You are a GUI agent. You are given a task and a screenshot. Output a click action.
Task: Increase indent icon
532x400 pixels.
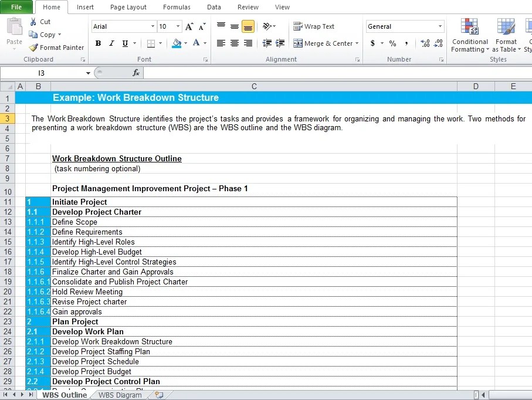coord(280,43)
